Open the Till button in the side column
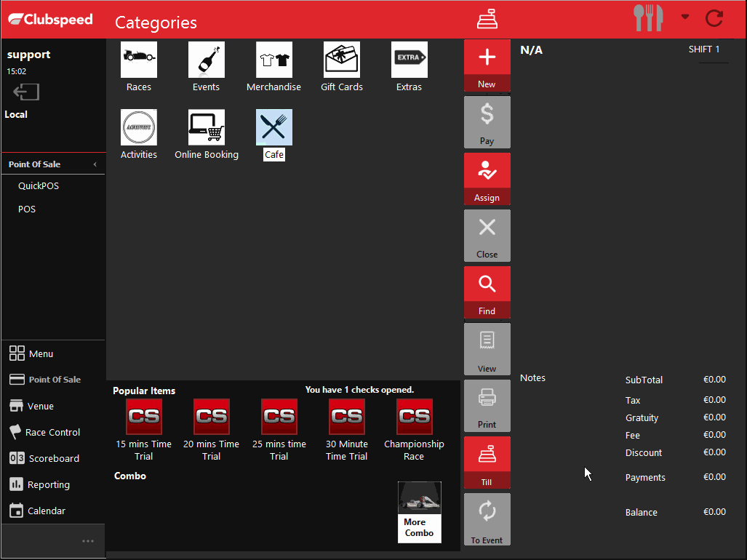747x560 pixels. [x=487, y=462]
